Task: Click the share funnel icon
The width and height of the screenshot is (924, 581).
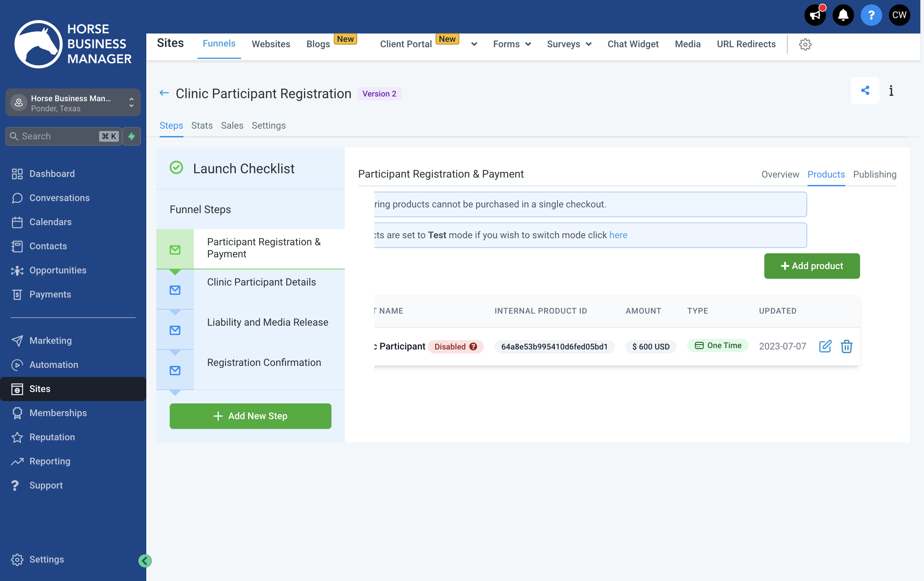Action: [865, 90]
